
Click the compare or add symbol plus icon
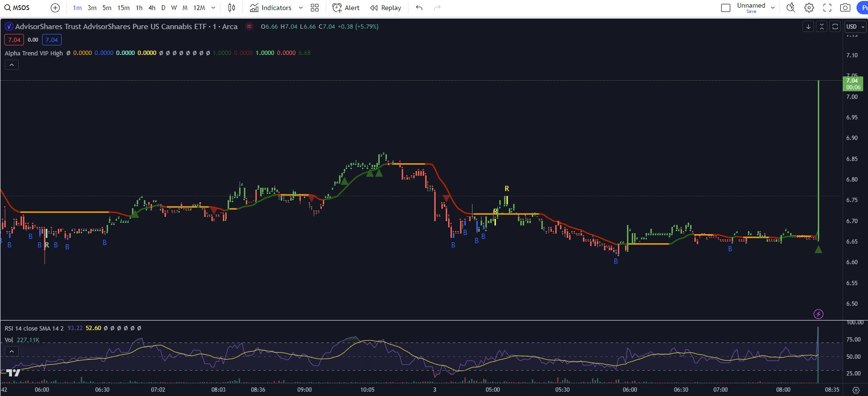click(x=55, y=8)
